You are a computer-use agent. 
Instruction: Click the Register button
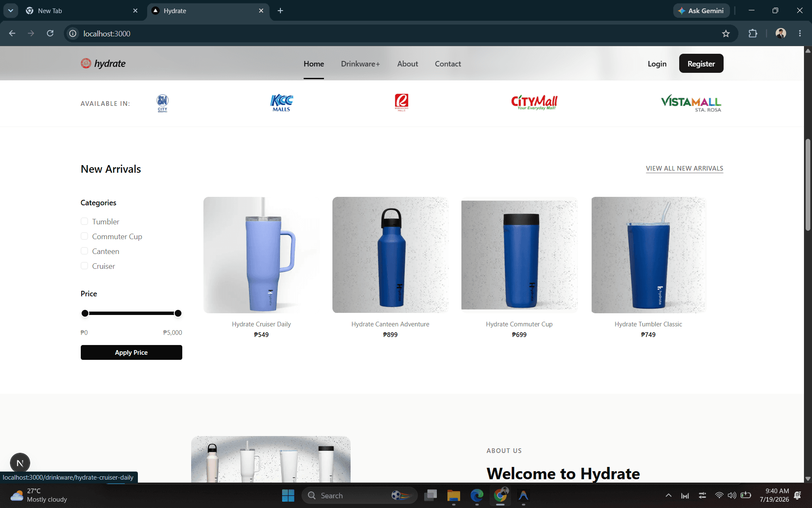click(701, 63)
